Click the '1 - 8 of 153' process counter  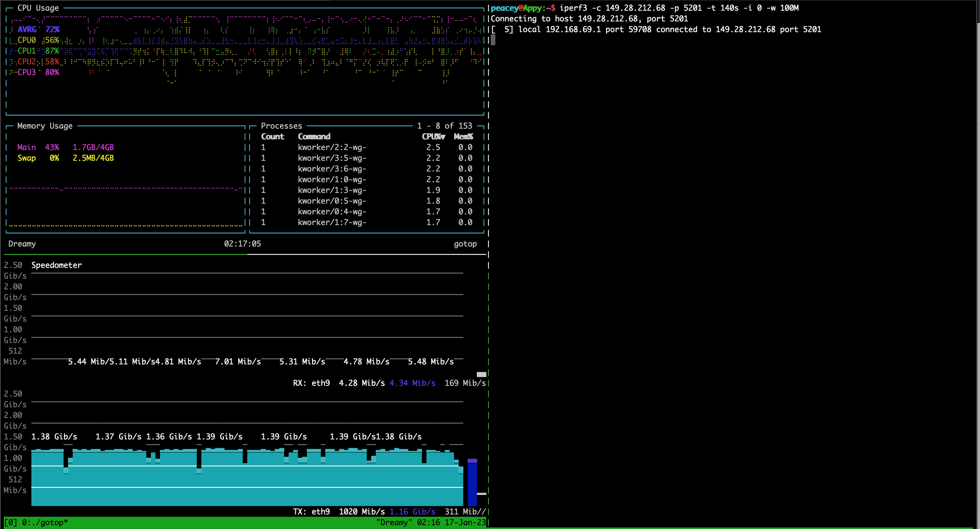(445, 126)
